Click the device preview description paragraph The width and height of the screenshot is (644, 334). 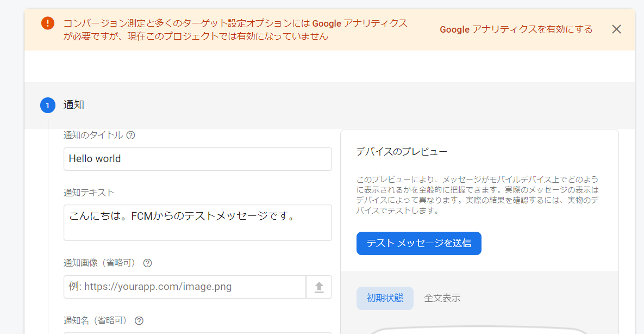click(477, 195)
